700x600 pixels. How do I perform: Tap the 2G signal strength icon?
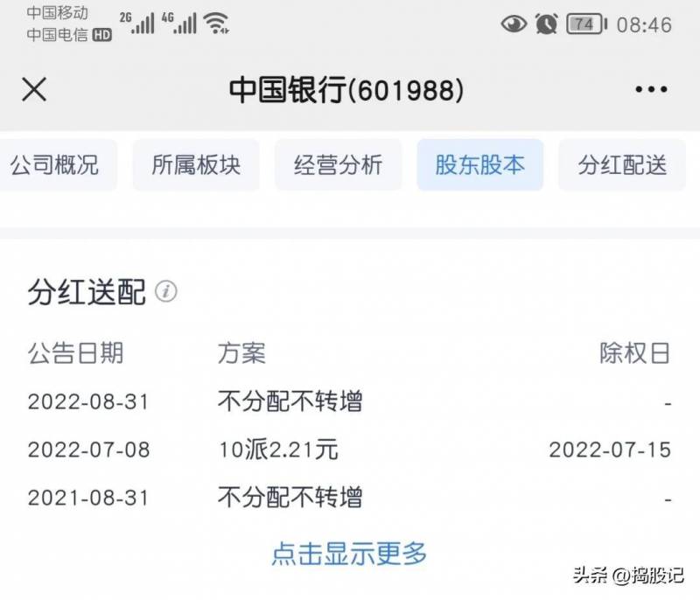(137, 24)
